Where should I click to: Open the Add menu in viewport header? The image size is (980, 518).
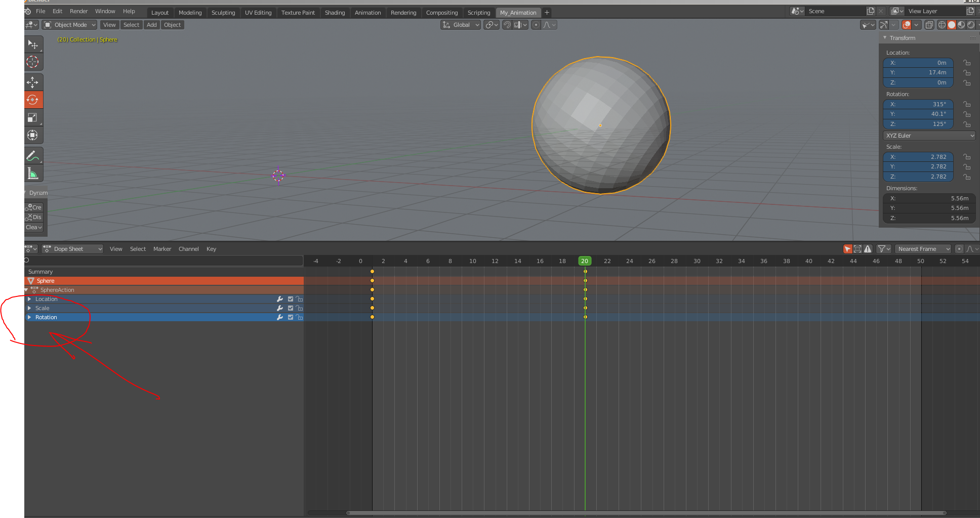click(x=151, y=25)
